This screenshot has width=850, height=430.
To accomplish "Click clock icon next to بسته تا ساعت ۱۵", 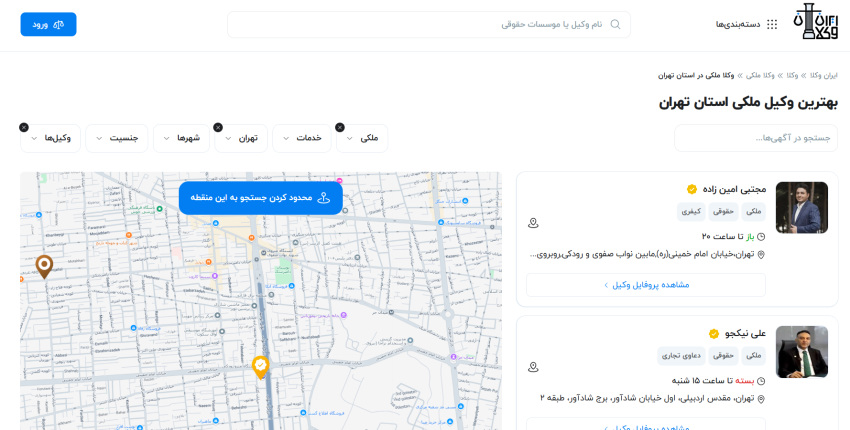I will click(x=761, y=381).
